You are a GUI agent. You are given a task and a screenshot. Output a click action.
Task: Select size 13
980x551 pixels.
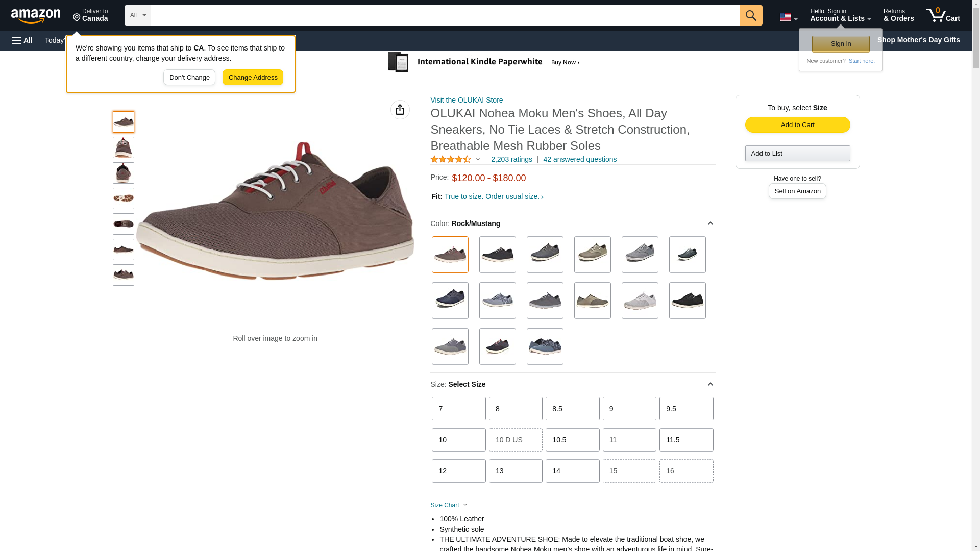coord(515,471)
